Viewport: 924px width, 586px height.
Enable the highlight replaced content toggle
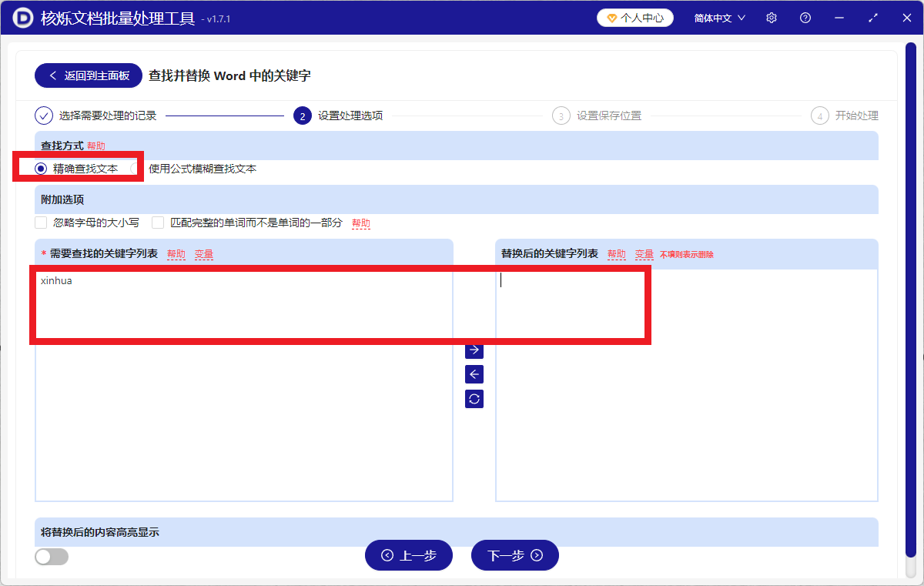tap(51, 555)
